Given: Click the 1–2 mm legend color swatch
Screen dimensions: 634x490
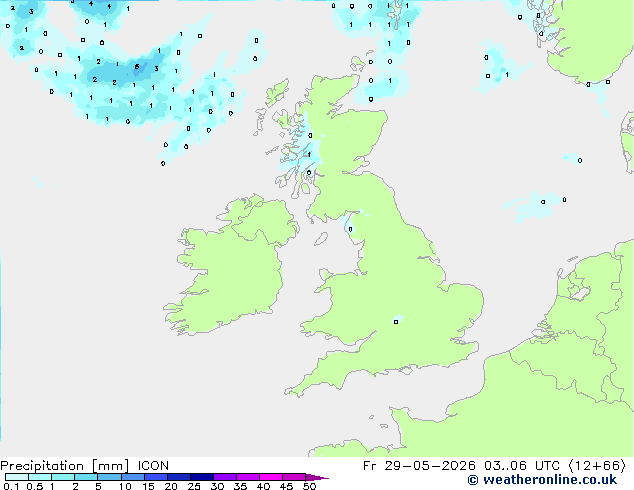Looking at the screenshot, I should click(63, 477).
